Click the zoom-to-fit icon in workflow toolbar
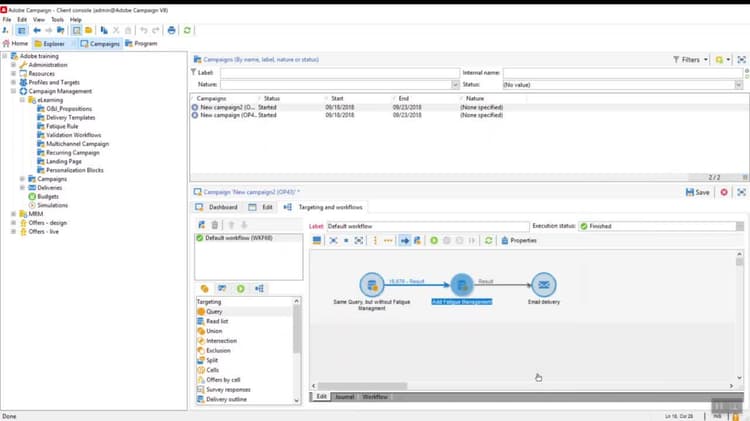 [359, 240]
